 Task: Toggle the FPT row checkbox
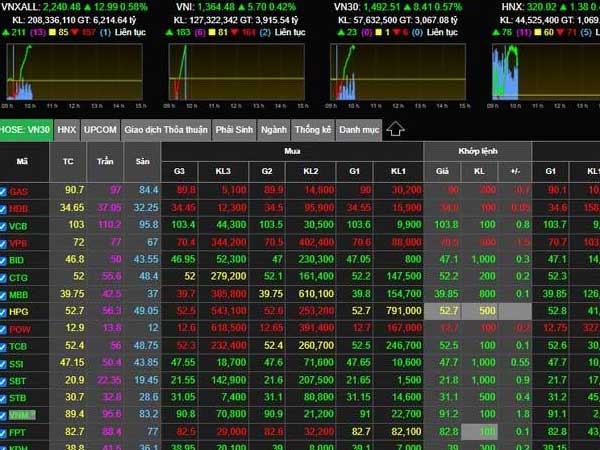(3, 433)
